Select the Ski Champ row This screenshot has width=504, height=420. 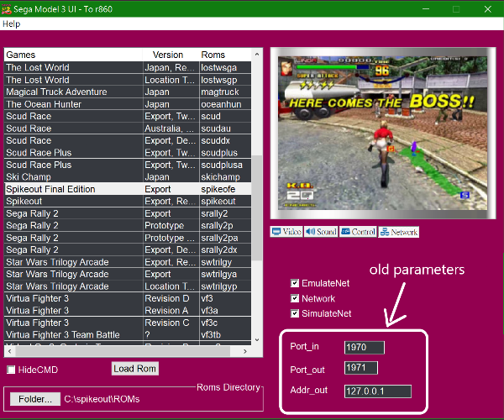click(x=128, y=176)
